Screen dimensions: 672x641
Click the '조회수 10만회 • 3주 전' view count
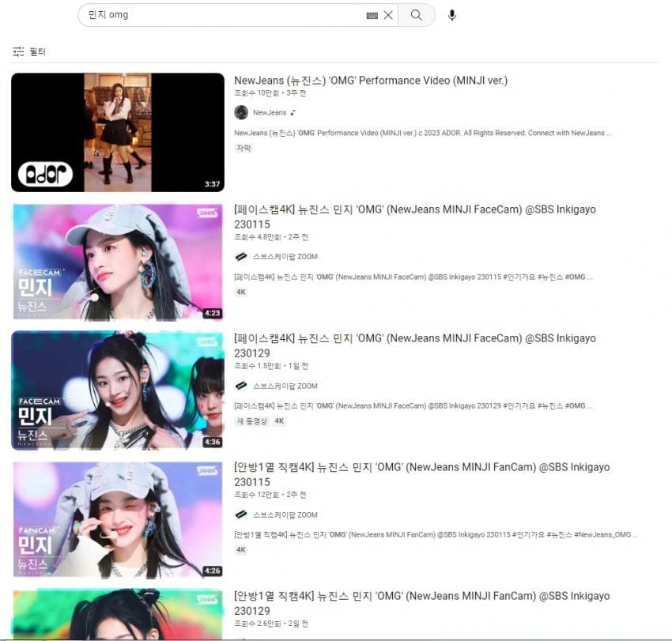pos(270,93)
